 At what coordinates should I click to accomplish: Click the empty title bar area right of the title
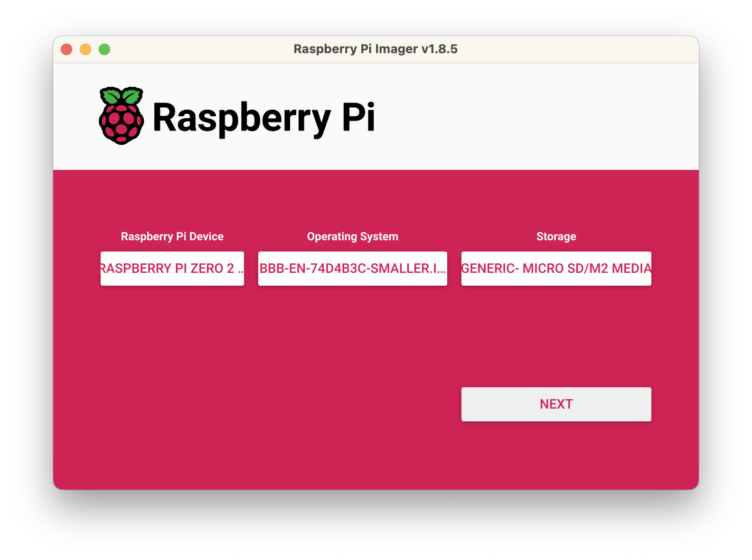(x=570, y=49)
